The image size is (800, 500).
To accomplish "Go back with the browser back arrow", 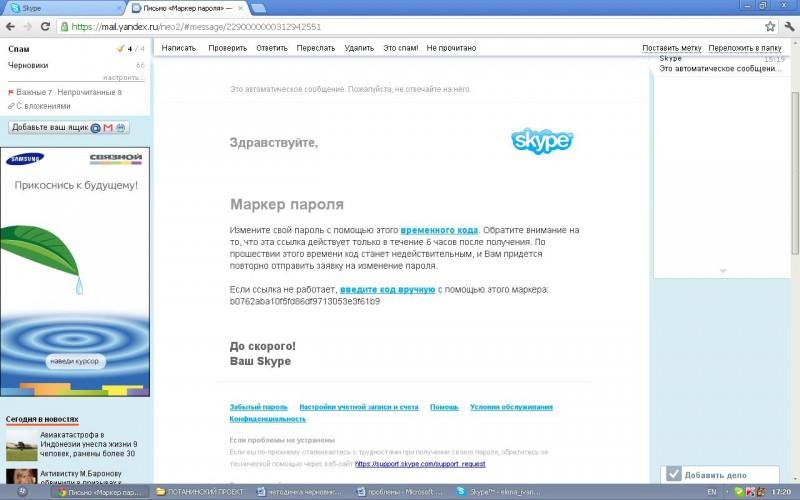I will pos(10,27).
